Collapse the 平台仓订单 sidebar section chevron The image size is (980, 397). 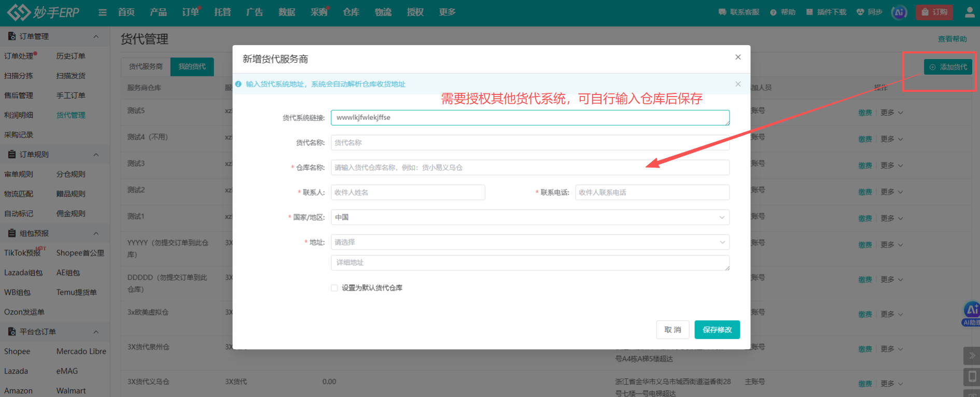[x=96, y=332]
